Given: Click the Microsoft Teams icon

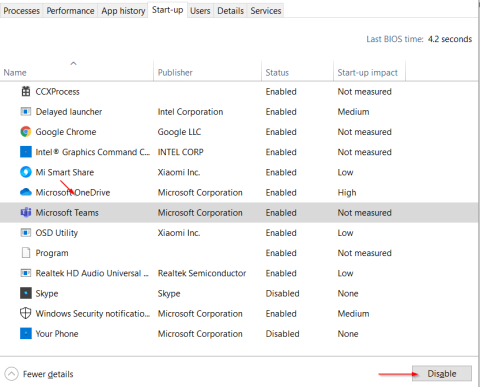Looking at the screenshot, I should pyautogui.click(x=26, y=212).
